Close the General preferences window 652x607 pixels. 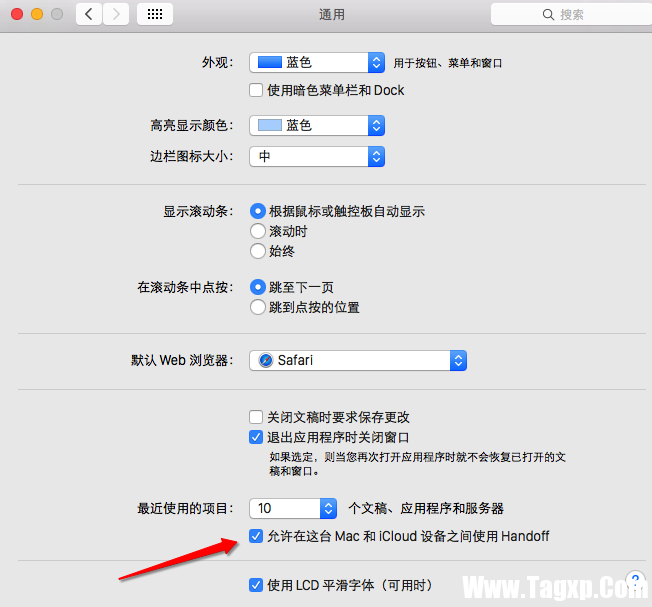click(x=17, y=14)
